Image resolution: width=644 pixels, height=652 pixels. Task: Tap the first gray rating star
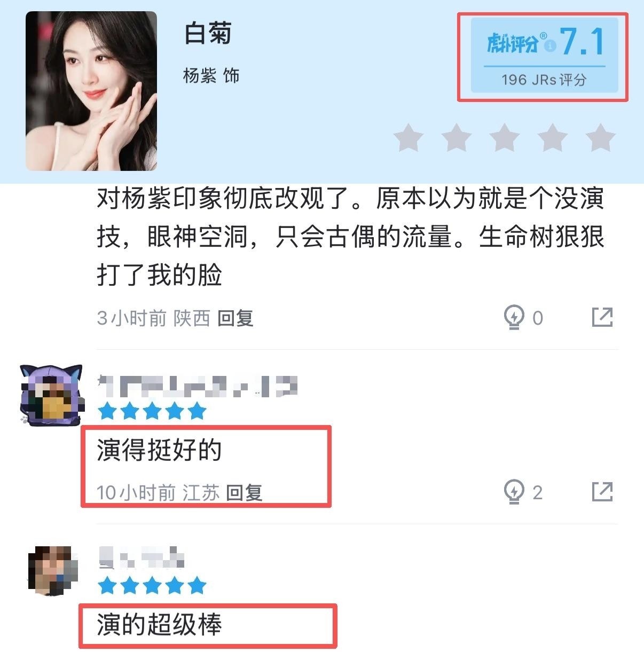point(409,138)
